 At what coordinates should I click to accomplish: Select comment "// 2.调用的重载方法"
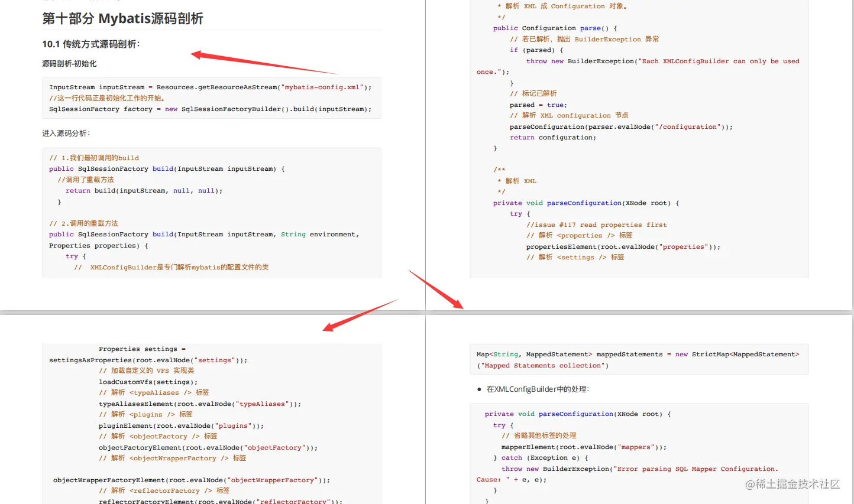83,224
